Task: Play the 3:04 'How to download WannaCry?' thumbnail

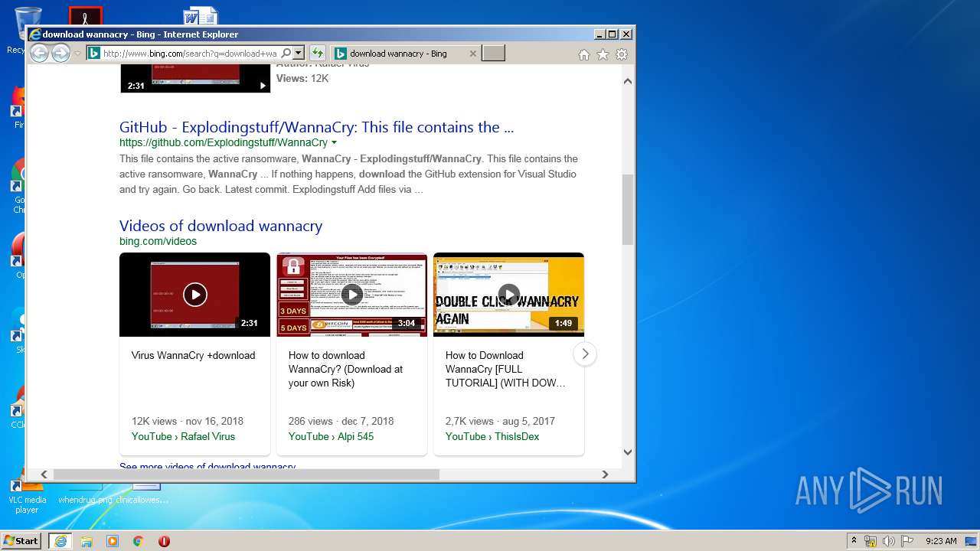Action: click(x=351, y=295)
